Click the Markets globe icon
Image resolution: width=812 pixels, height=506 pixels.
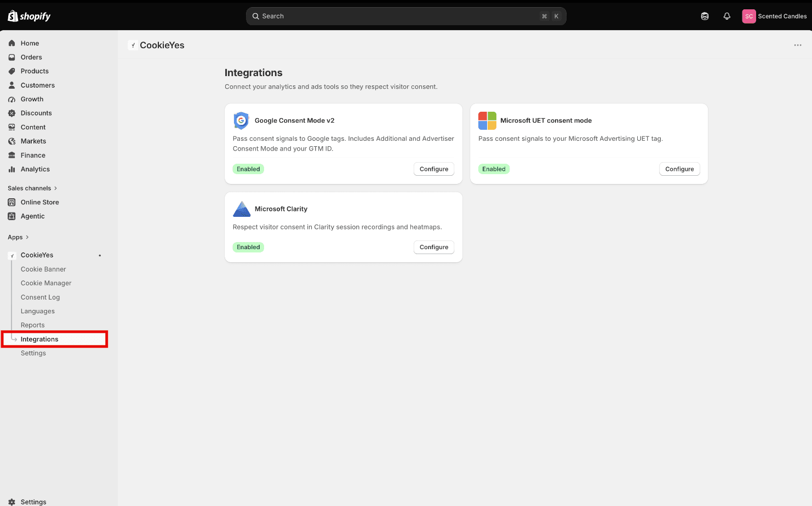12,141
